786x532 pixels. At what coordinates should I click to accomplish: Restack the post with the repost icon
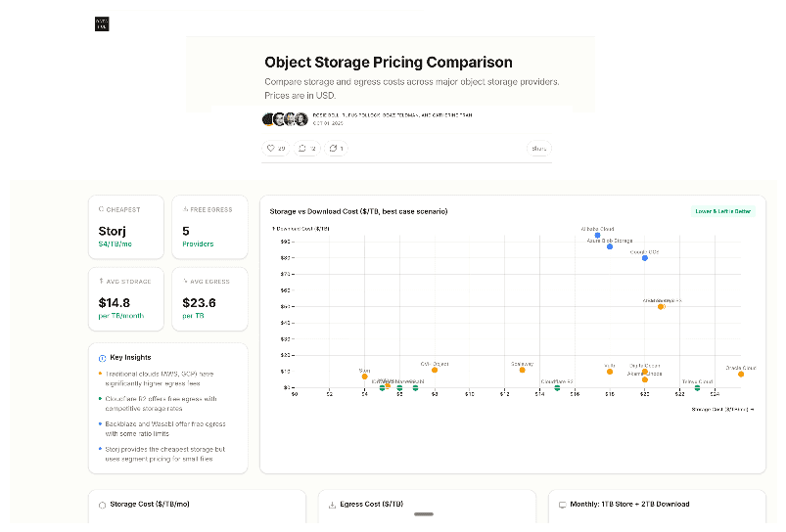pyautogui.click(x=338, y=148)
